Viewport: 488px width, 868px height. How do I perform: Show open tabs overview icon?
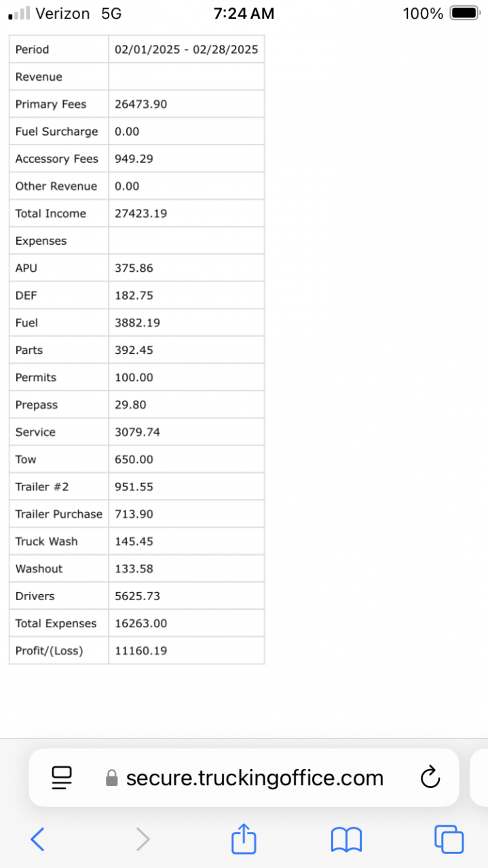(449, 840)
